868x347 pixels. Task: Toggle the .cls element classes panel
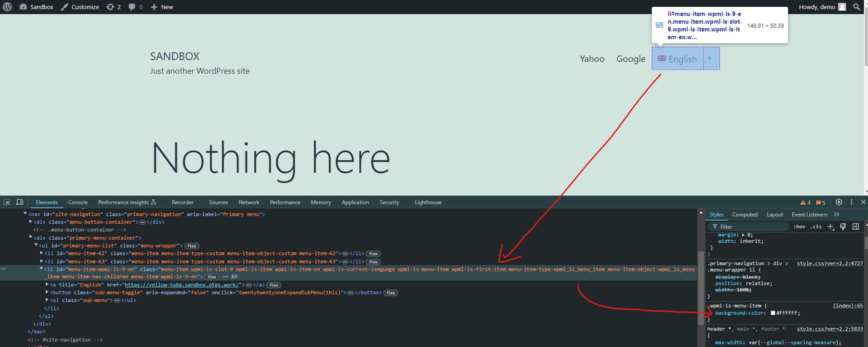pos(816,226)
